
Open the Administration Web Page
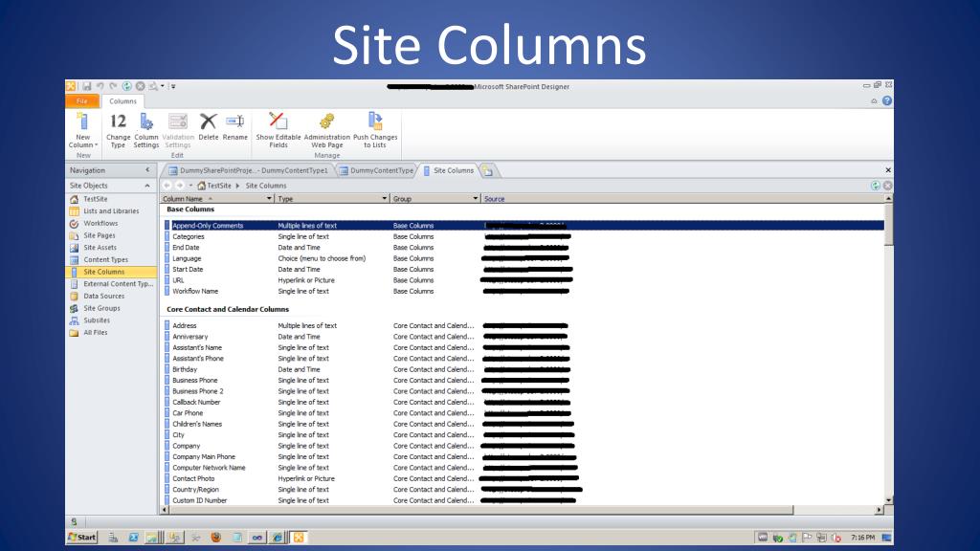(x=327, y=130)
